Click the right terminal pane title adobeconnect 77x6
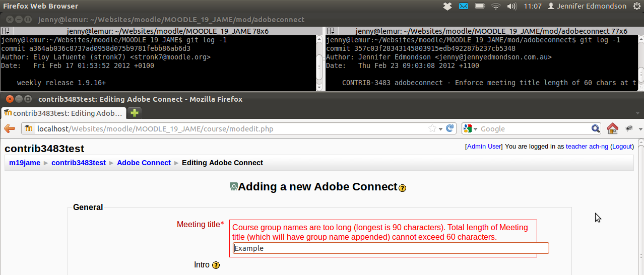 pyautogui.click(x=491, y=31)
